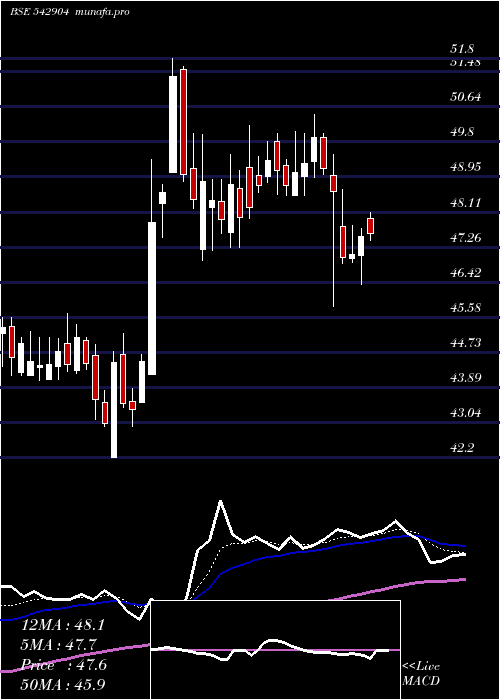
Task: Click the long red candle falling from 51.5
Action: click(183, 122)
